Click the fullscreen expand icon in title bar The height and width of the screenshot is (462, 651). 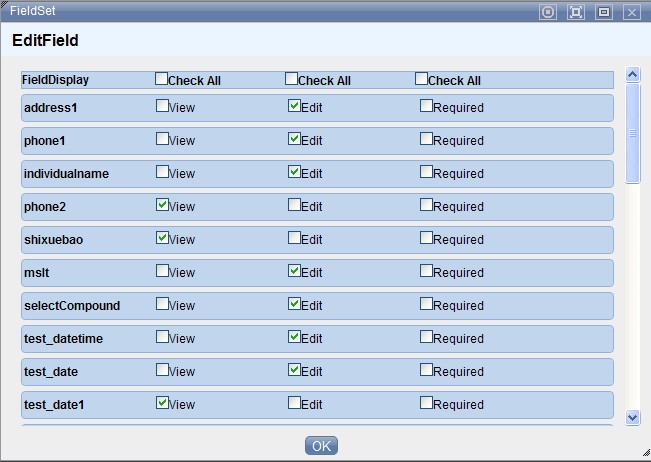click(575, 12)
